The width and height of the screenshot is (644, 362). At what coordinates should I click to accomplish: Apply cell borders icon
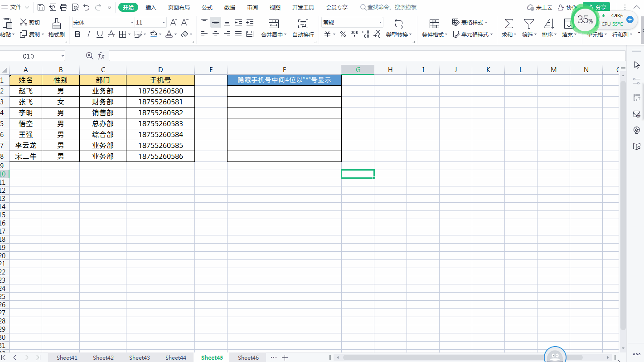tap(122, 34)
